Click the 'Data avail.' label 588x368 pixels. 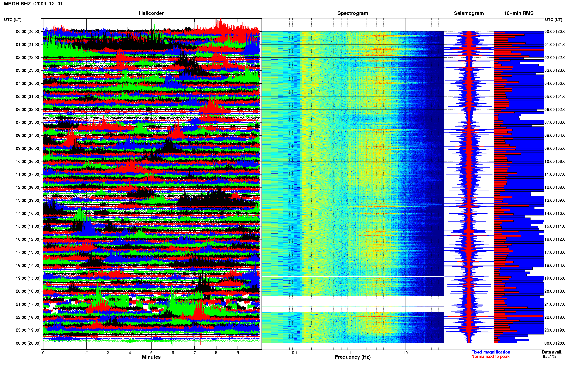click(552, 352)
